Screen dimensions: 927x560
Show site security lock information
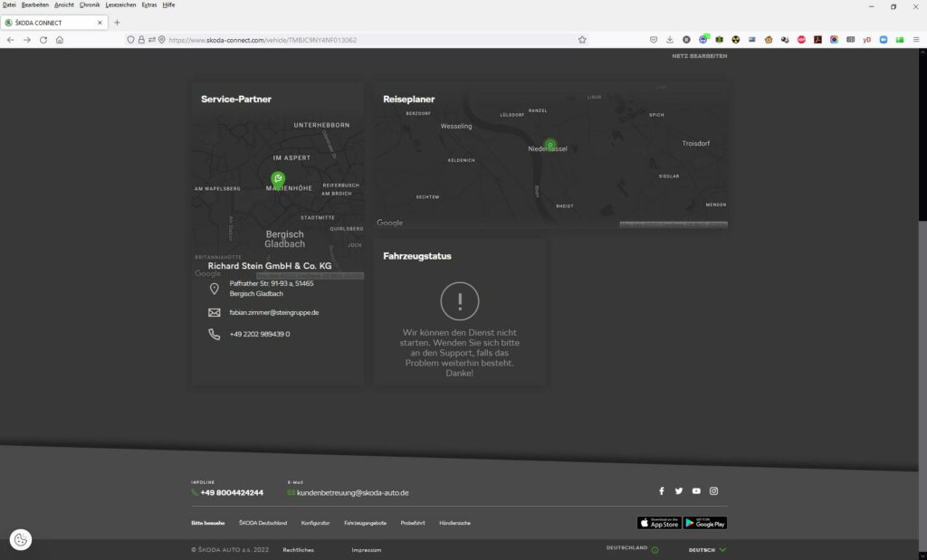tap(141, 40)
